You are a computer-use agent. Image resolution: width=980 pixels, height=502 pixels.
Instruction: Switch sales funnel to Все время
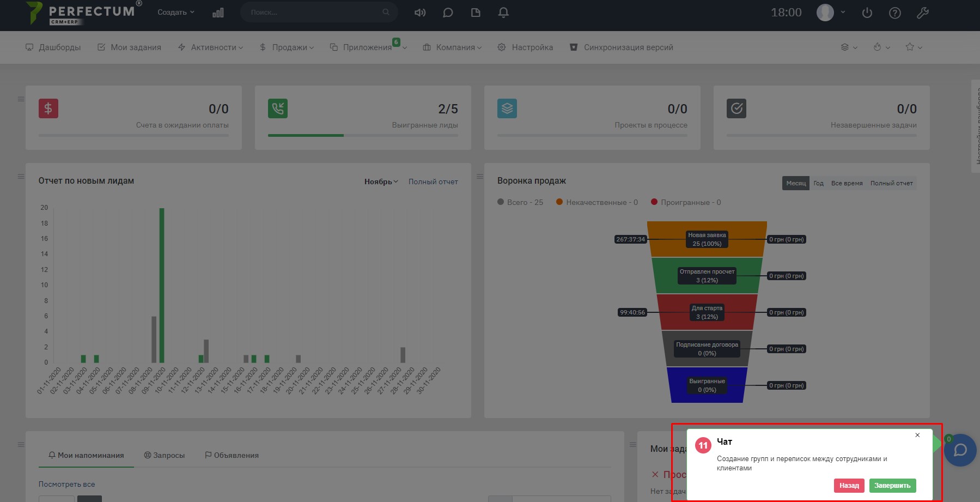point(847,183)
